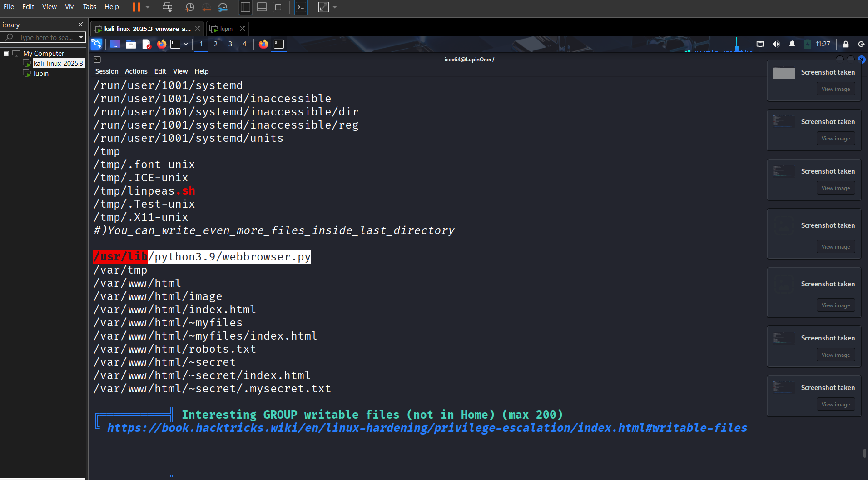Screen dimensions: 868x480
Task: Open the notifications bell in the Kali panel
Action: click(x=792, y=44)
